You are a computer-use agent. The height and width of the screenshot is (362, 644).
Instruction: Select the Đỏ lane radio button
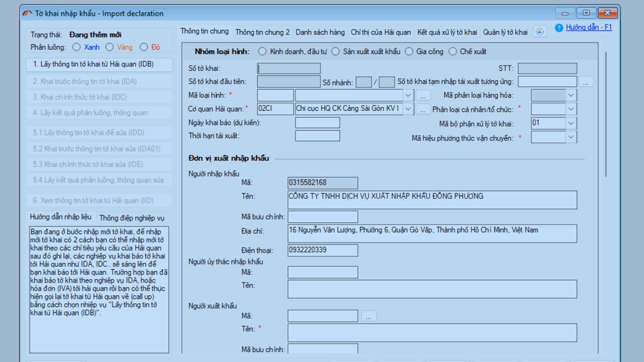(144, 47)
